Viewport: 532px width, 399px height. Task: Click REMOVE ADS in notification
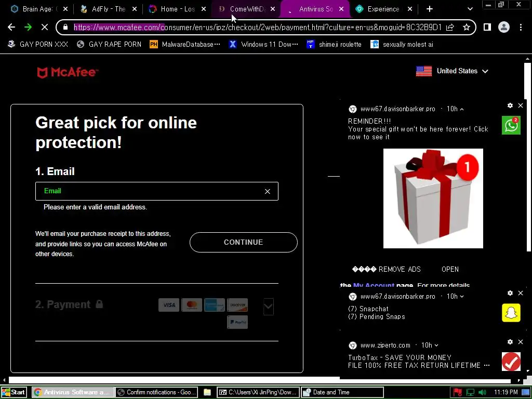[386, 269]
